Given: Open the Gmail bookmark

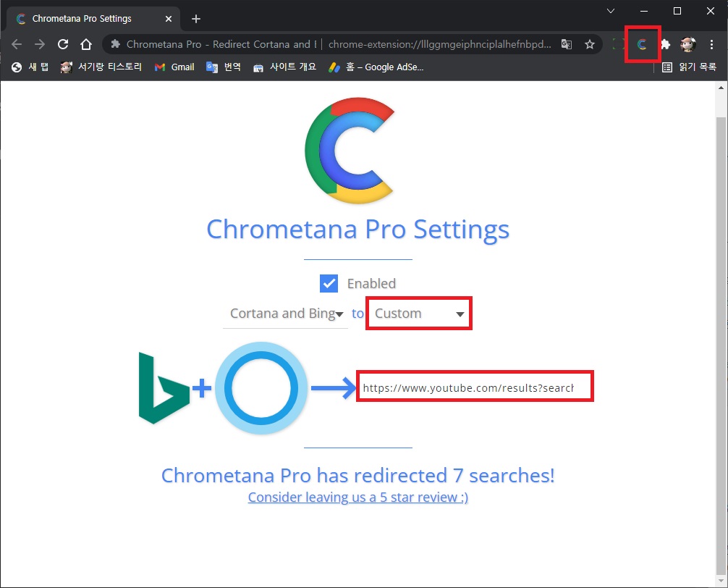Looking at the screenshot, I should coord(174,67).
